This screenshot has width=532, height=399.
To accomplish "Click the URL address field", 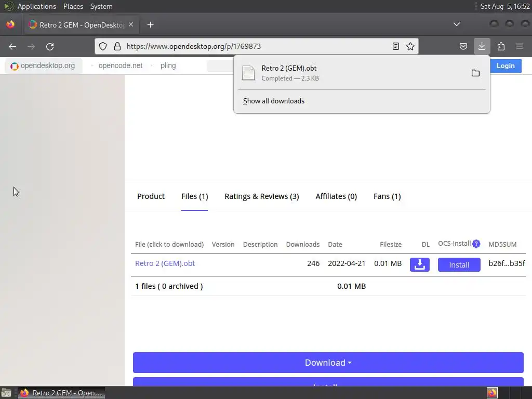I will (256, 46).
